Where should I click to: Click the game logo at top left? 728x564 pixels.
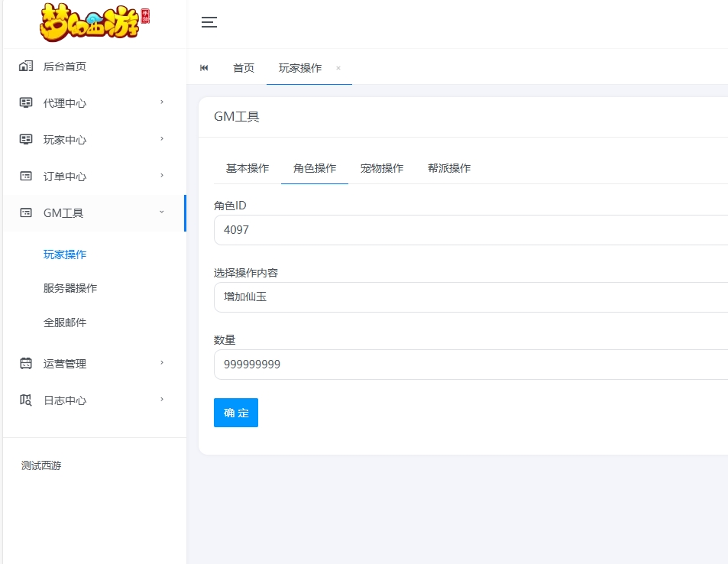pyautogui.click(x=95, y=22)
